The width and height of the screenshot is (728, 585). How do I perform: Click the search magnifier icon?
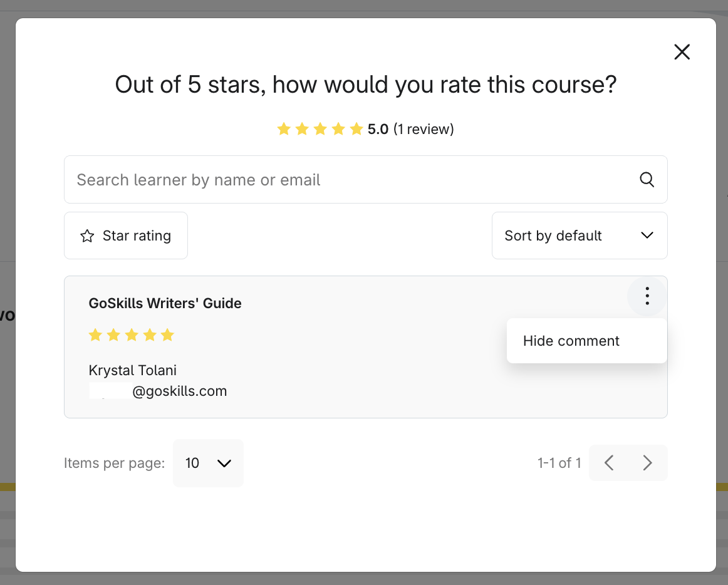pos(647,179)
